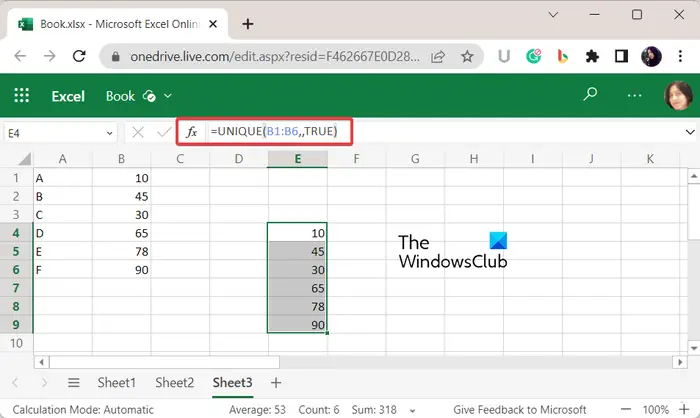This screenshot has height=418, width=700.
Task: Click the select-all corner triangle of the grid
Action: (24, 159)
